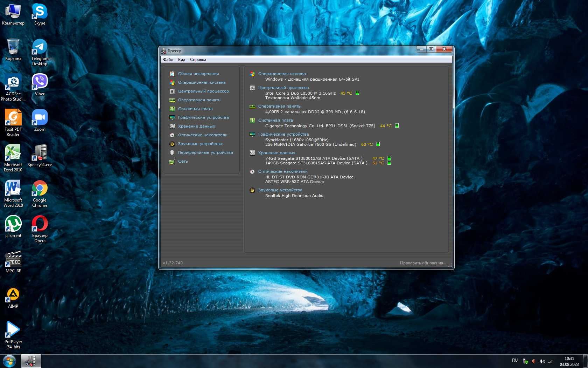Select Периферийные устройства in sidebar
This screenshot has height=368, width=588.
[x=205, y=152]
